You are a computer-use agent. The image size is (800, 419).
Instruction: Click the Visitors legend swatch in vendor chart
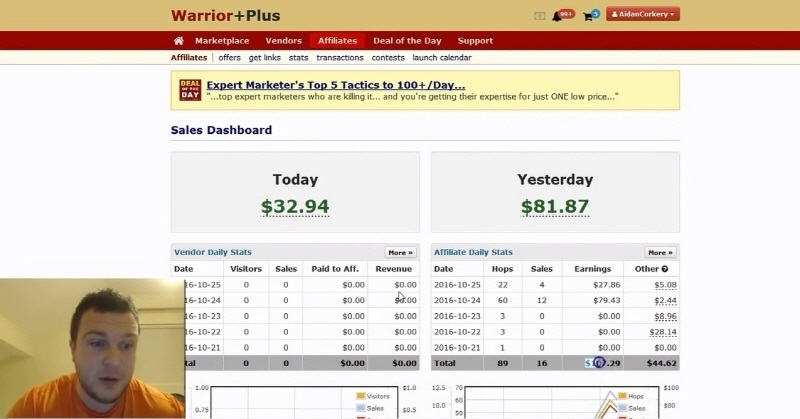[x=361, y=396]
